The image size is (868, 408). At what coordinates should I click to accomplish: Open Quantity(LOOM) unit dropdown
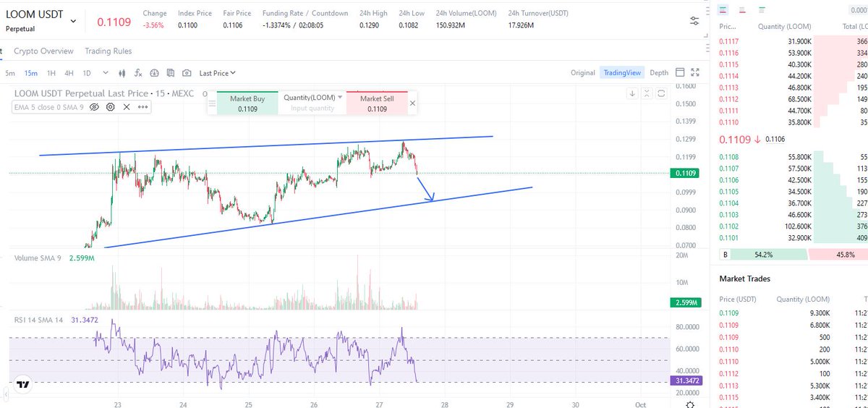313,98
